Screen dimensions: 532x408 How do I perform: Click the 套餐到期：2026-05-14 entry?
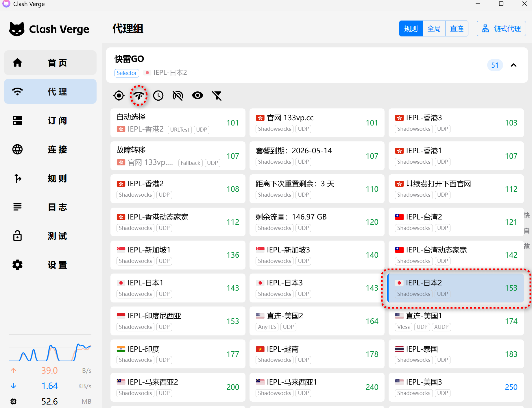(x=317, y=156)
